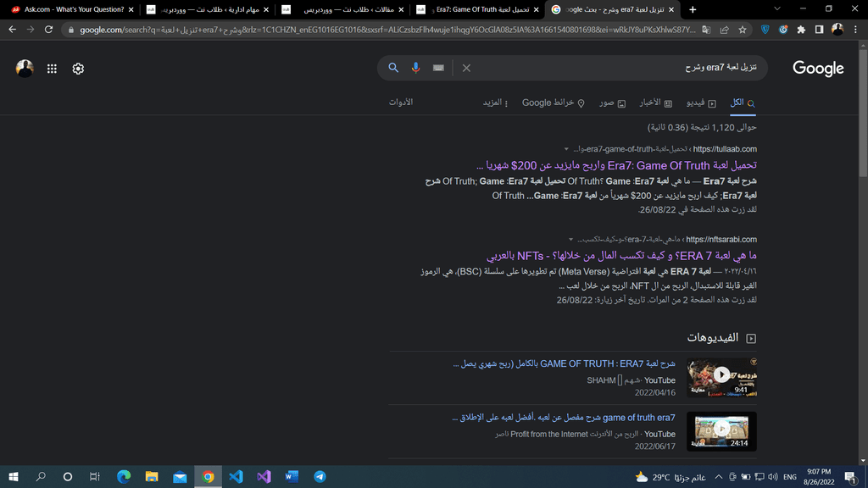Open Microsoft Edge from taskbar
The image size is (868, 488).
coord(124,476)
